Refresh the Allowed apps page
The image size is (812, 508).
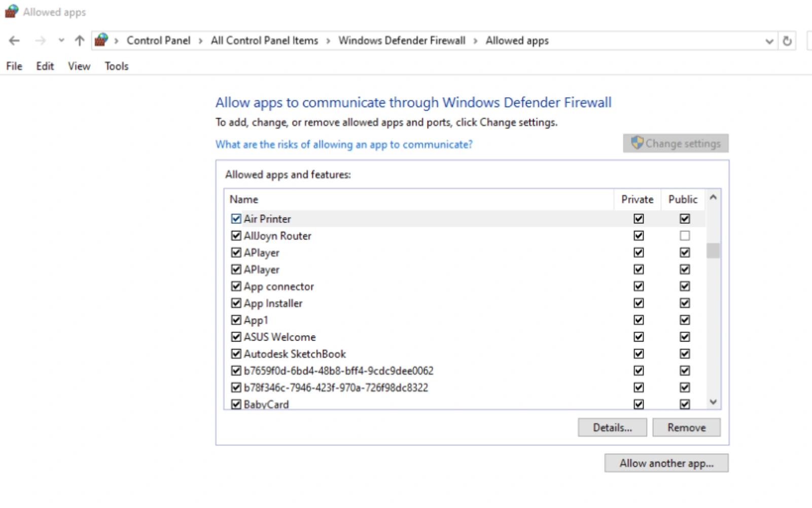(787, 41)
